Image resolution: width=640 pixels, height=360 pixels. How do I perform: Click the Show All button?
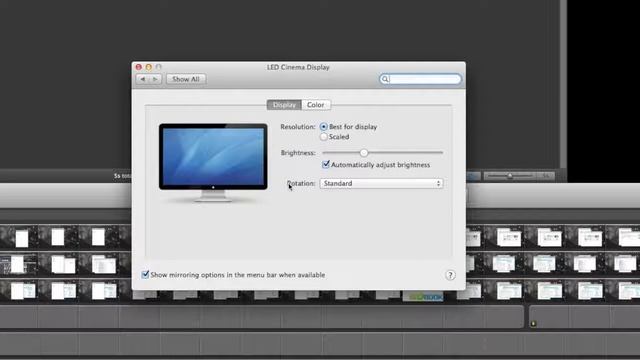click(186, 79)
